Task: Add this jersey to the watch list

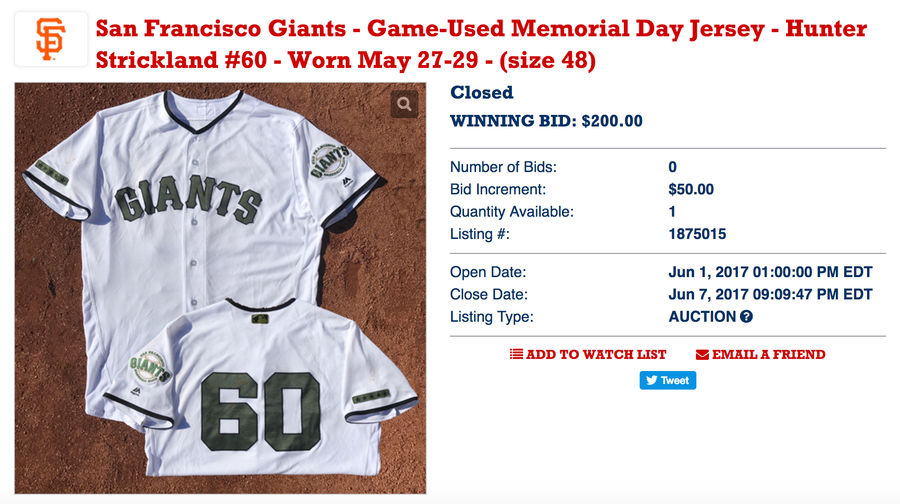Action: click(588, 354)
